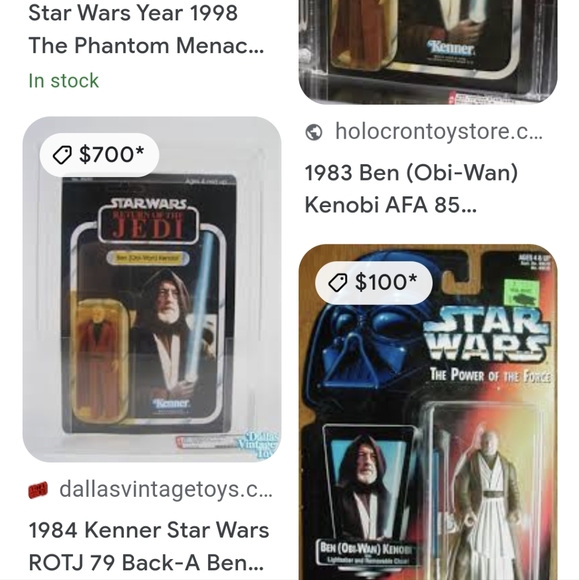Tap the $700 price tag badge
579x580 pixels.
[99, 155]
